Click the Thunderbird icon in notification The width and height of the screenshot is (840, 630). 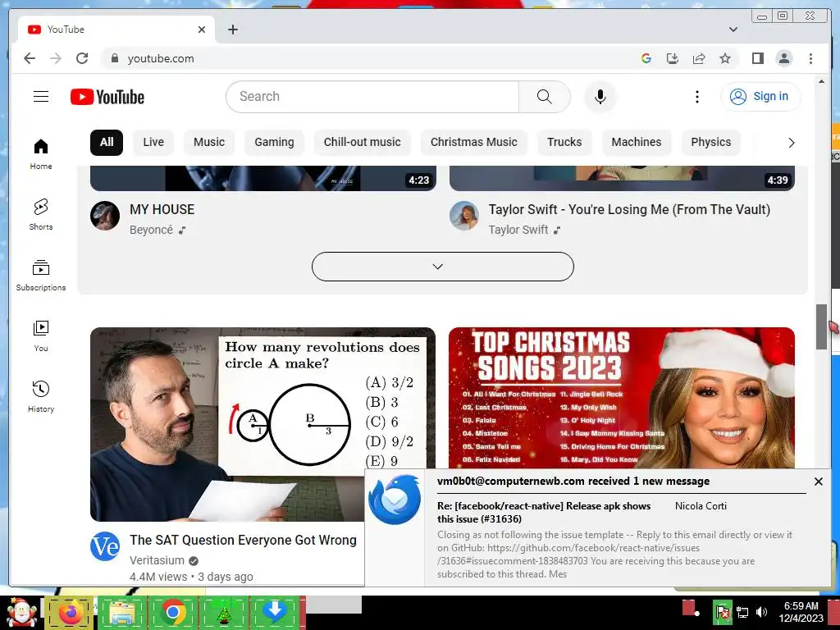395,500
